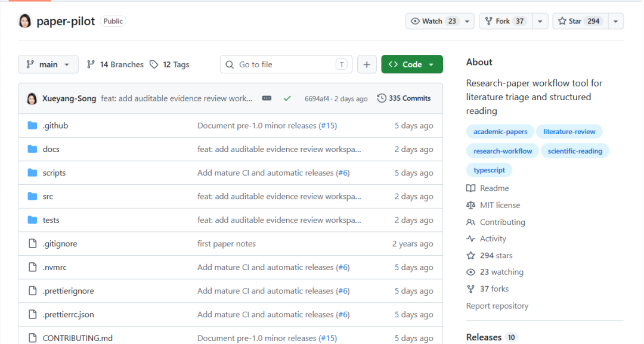Open the main branch selector dropdown
Screen dimensions: 644x344
[x=48, y=64]
